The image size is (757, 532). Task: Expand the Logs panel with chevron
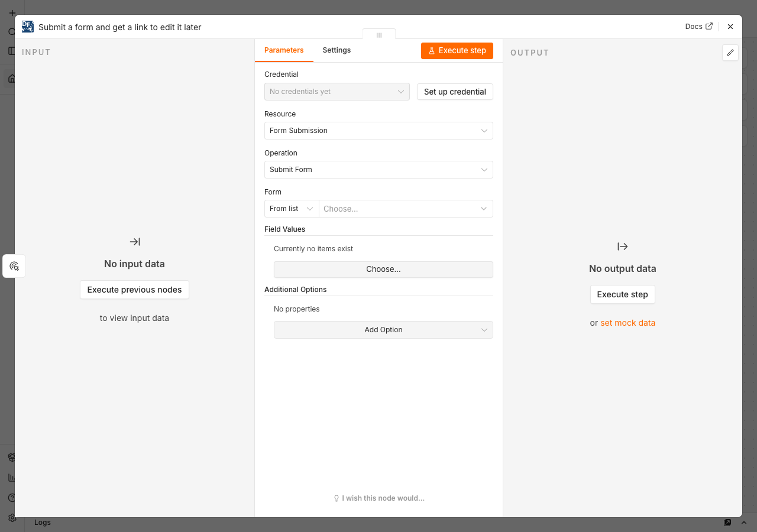point(744,523)
